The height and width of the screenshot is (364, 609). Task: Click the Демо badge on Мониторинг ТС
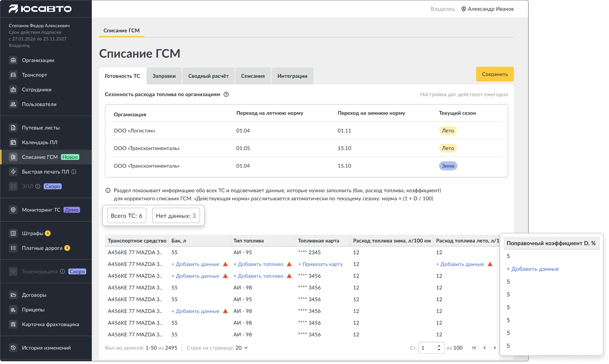(x=72, y=210)
